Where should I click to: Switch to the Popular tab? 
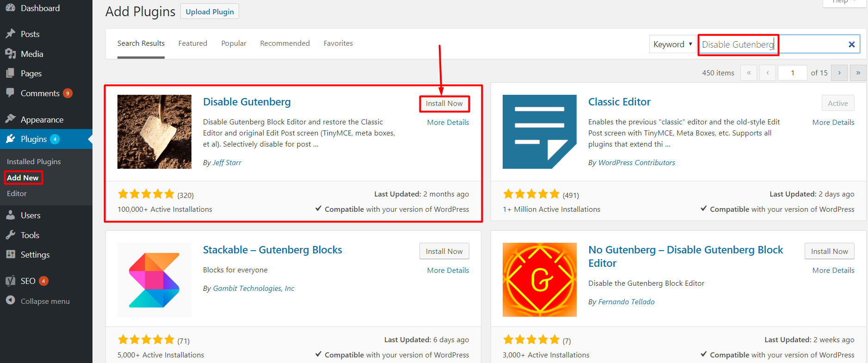[234, 43]
